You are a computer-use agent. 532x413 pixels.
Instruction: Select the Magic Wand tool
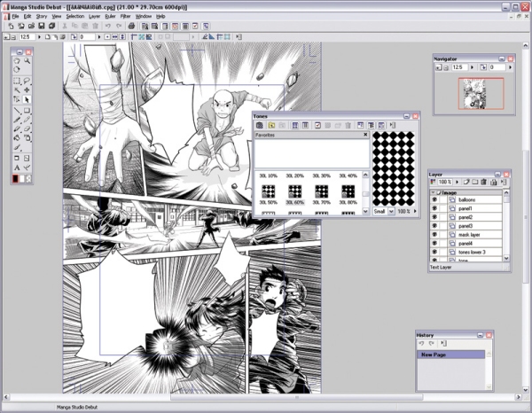(x=17, y=90)
